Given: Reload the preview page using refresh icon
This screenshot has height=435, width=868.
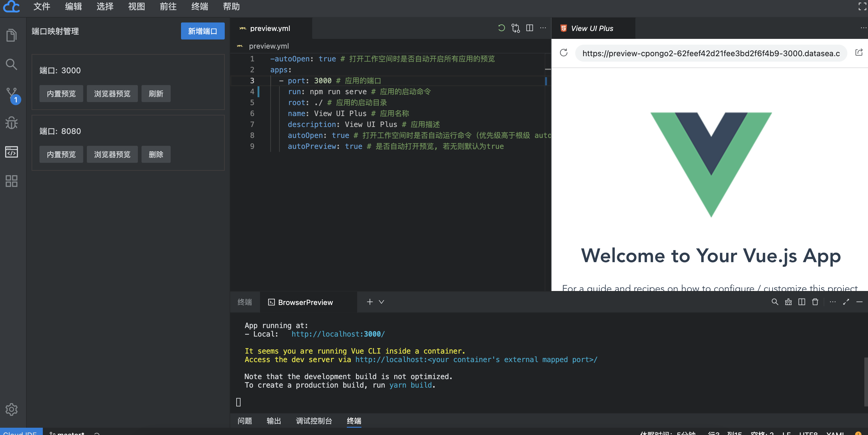Looking at the screenshot, I should 564,53.
